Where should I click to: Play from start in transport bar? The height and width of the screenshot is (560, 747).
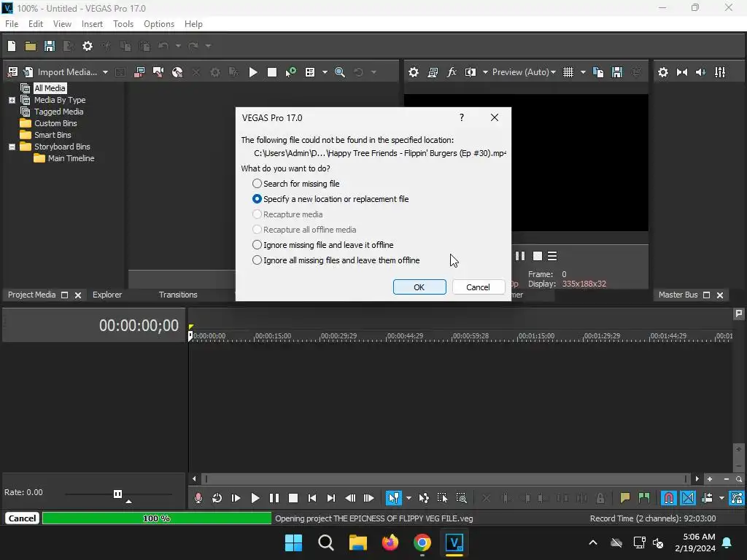(x=236, y=498)
